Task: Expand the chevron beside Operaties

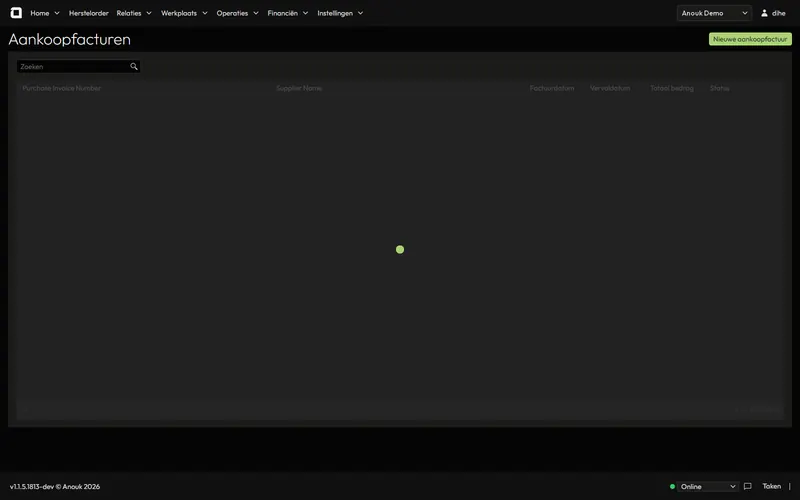Action: pyautogui.click(x=256, y=13)
